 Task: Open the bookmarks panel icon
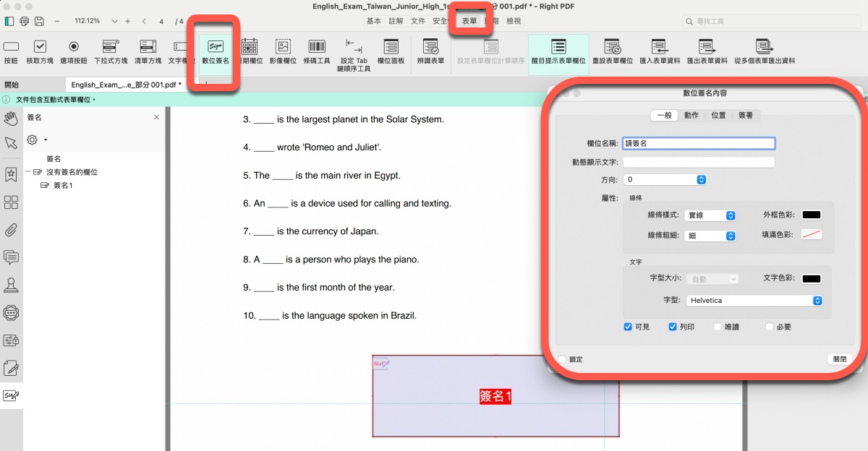11,174
